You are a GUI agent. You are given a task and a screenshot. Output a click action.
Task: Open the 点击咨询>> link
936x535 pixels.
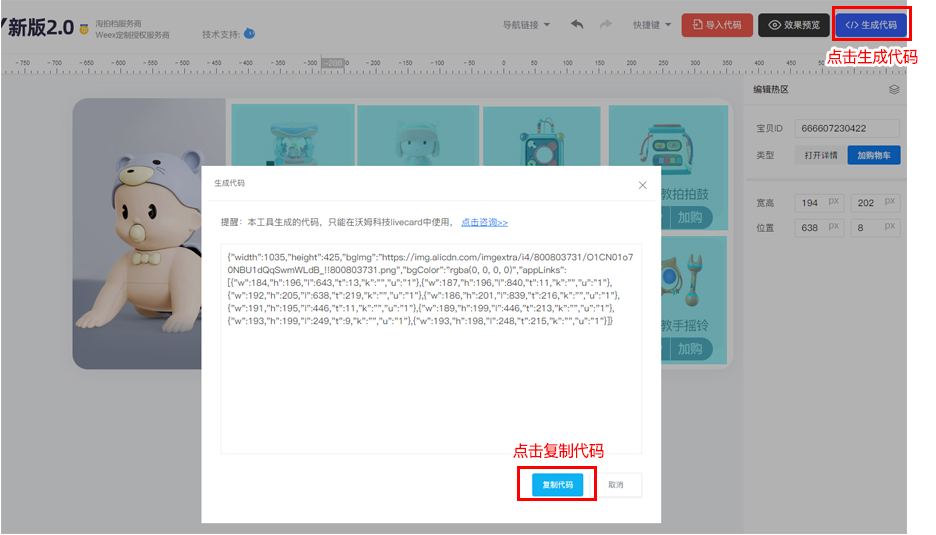484,222
